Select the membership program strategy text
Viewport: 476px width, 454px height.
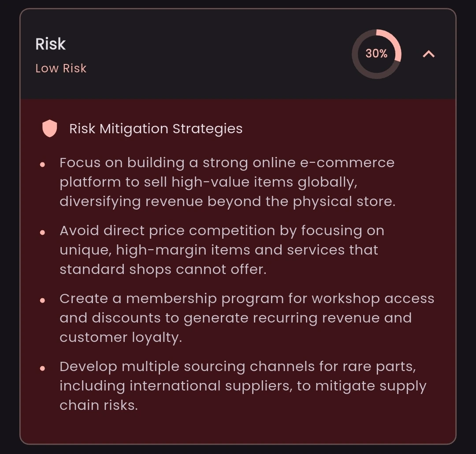[247, 318]
